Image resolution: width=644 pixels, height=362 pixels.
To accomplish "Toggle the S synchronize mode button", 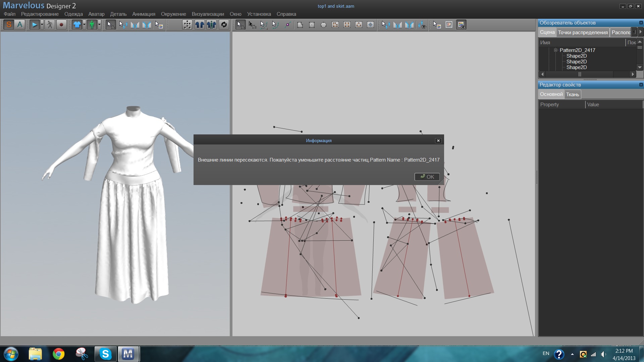I will [9, 25].
